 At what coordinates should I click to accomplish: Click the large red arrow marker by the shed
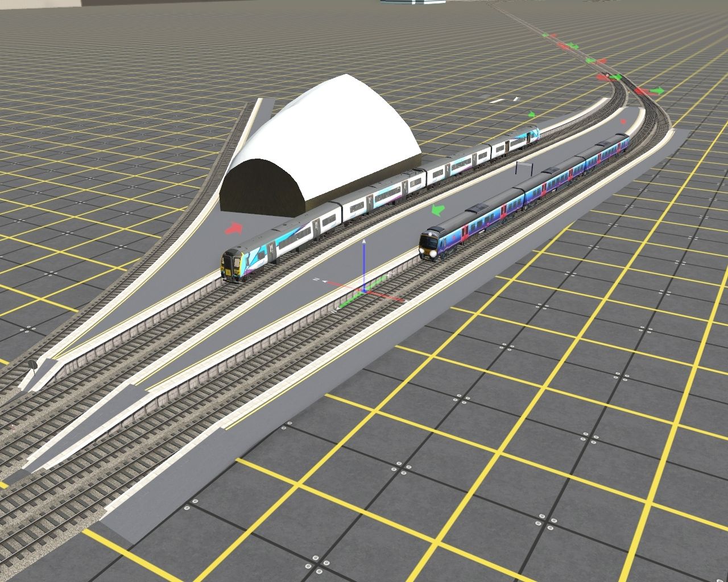[x=234, y=228]
